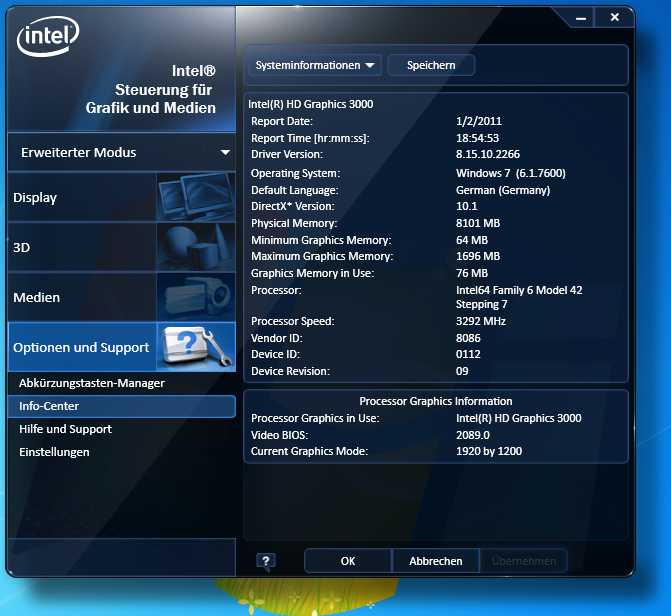Open the Einstellungen sidebar entry
The image size is (671, 616).
tap(54, 452)
